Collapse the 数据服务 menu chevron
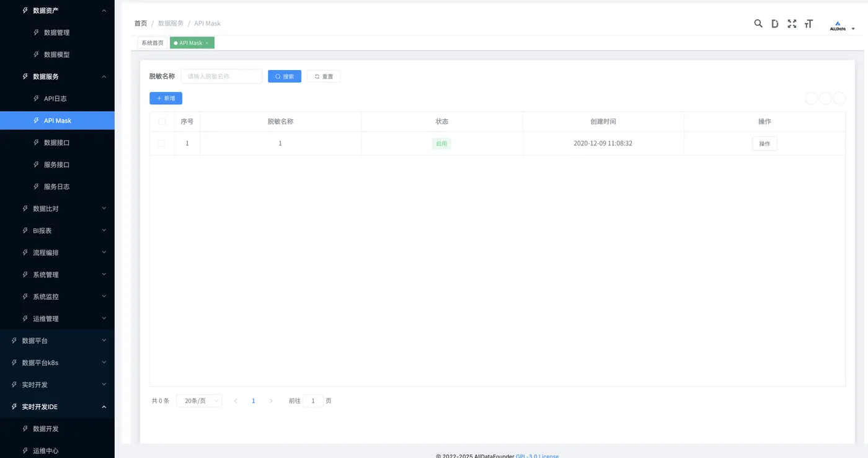This screenshot has height=458, width=868. tap(104, 76)
